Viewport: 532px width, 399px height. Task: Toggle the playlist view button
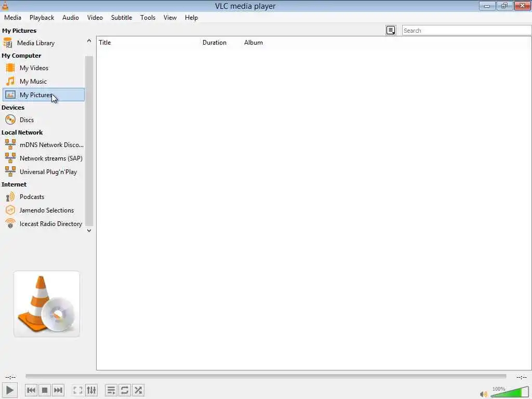111,390
